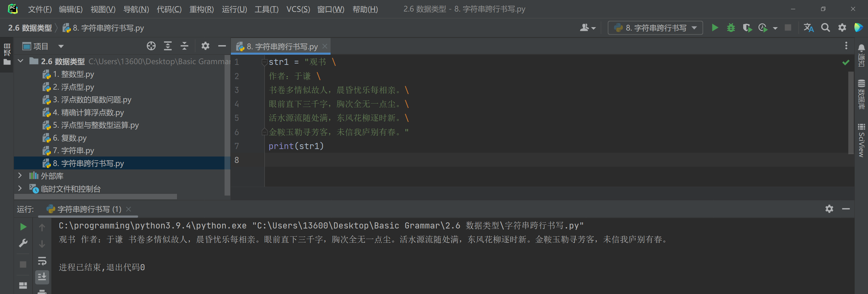Open 重构(R) menu

201,9
